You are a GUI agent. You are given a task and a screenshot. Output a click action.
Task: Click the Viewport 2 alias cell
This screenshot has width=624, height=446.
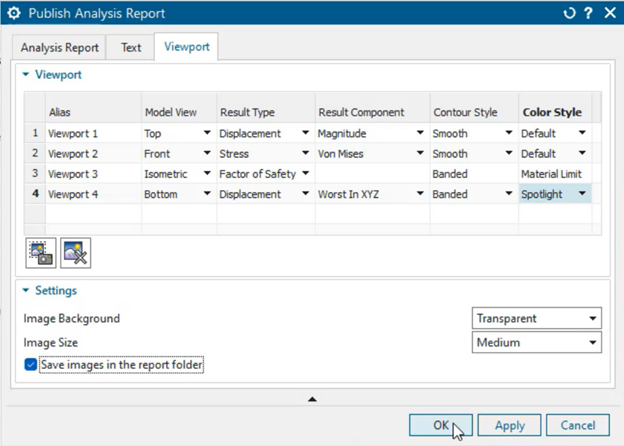(94, 153)
